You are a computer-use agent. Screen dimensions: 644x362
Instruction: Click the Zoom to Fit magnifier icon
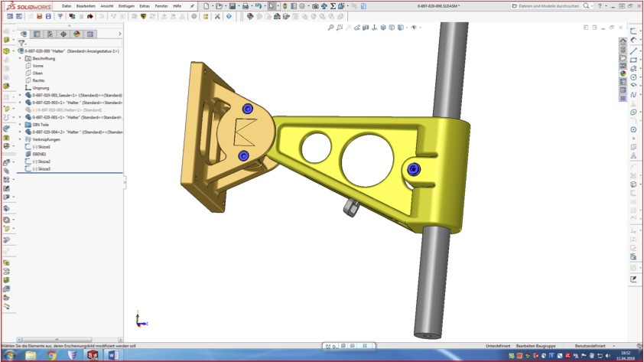(x=331, y=28)
